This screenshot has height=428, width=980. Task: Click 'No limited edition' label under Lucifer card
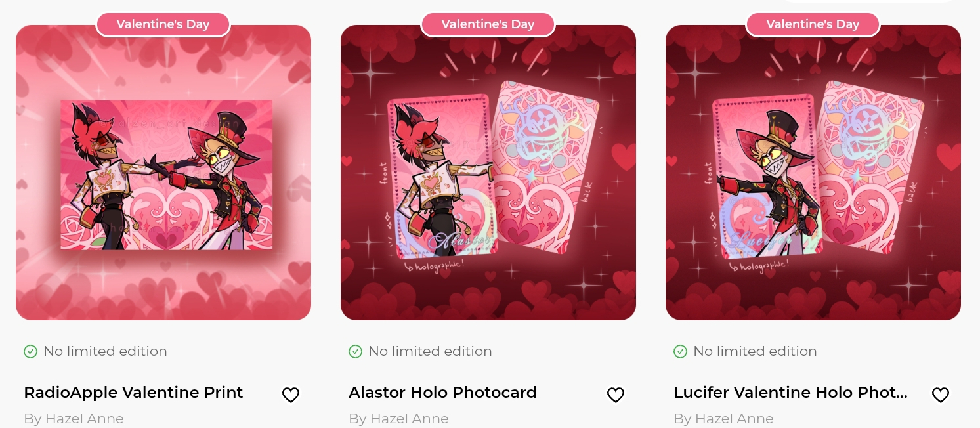click(755, 351)
